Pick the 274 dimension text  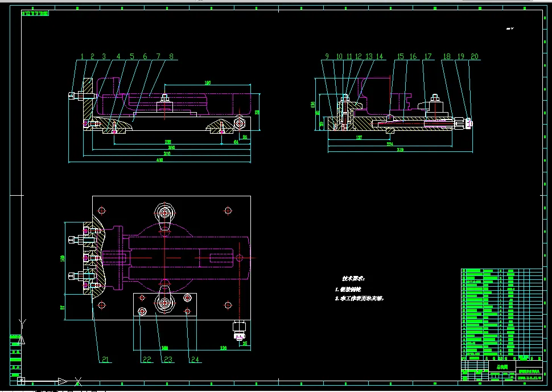pyautogui.click(x=390, y=144)
